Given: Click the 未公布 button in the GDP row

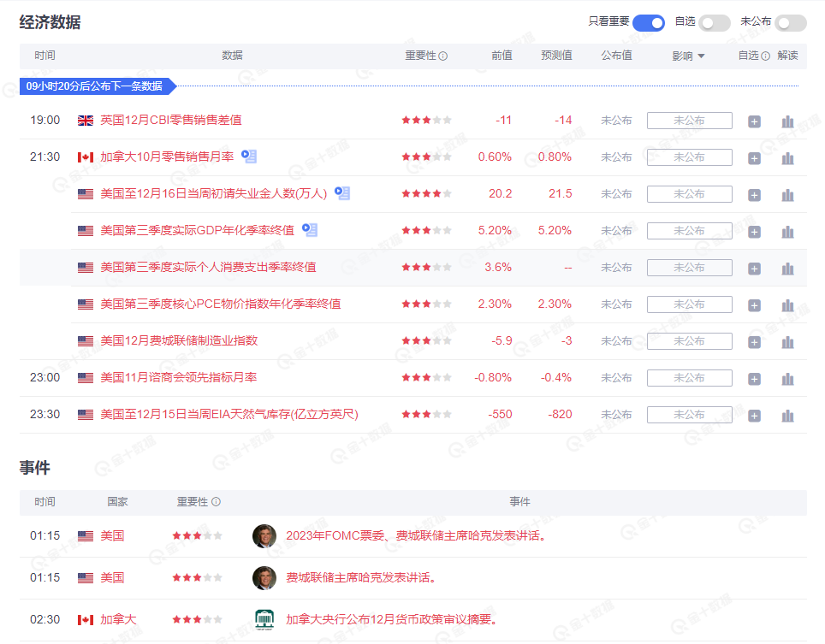Looking at the screenshot, I should (x=689, y=230).
